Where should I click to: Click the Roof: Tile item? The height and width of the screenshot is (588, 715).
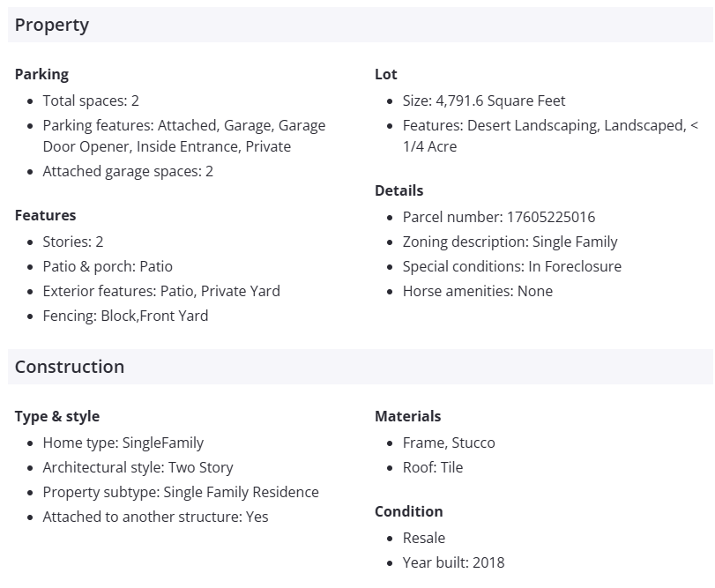pos(433,467)
